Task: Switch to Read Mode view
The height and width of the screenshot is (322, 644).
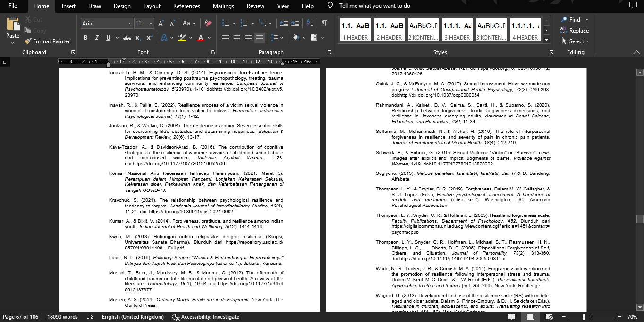Action: pyautogui.click(x=512, y=317)
